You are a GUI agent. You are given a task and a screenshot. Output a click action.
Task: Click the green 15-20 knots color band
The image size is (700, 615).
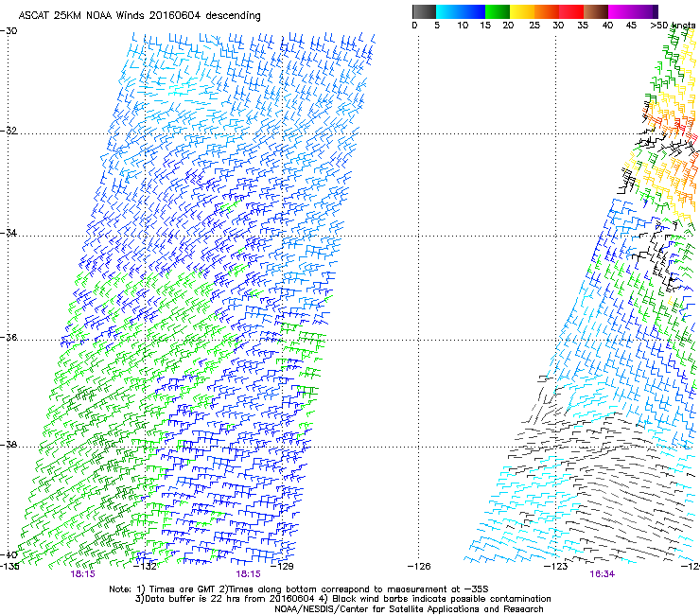click(x=498, y=11)
